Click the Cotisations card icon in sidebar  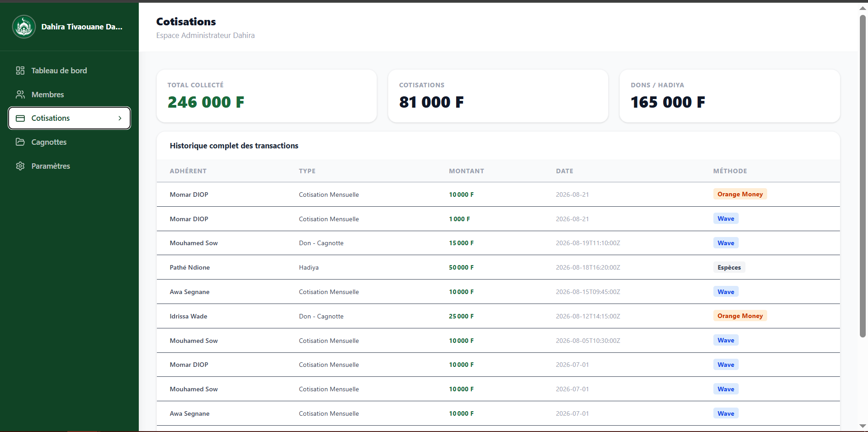point(20,118)
